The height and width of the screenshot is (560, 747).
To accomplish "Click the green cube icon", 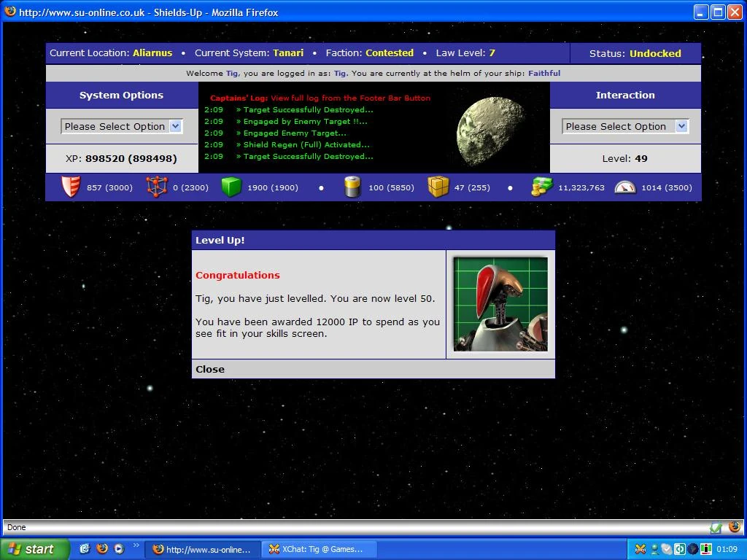I will (231, 187).
